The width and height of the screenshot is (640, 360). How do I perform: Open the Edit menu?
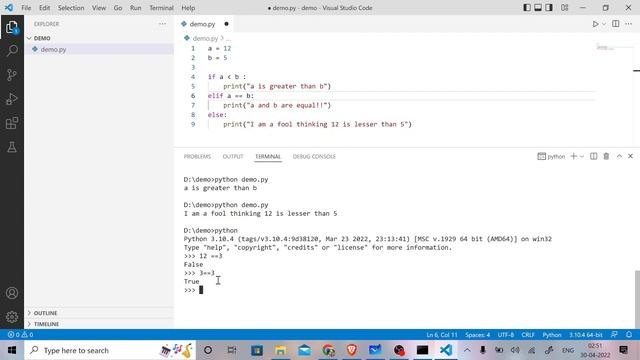coord(44,8)
